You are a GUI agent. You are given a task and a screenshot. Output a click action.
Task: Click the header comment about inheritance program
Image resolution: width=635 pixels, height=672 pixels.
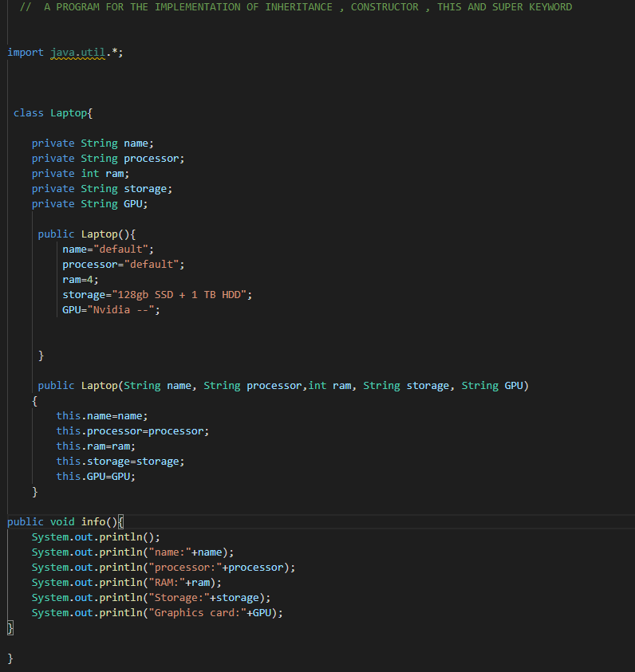point(296,7)
